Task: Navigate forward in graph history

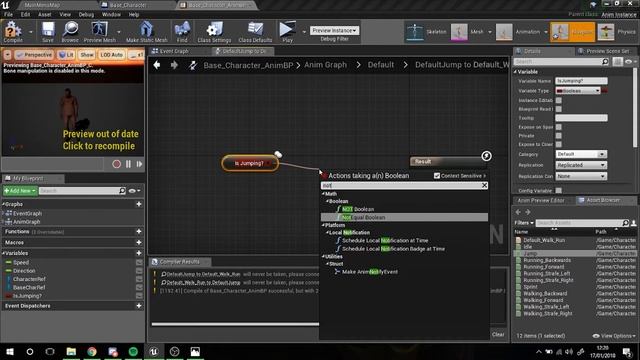Action: [x=174, y=65]
